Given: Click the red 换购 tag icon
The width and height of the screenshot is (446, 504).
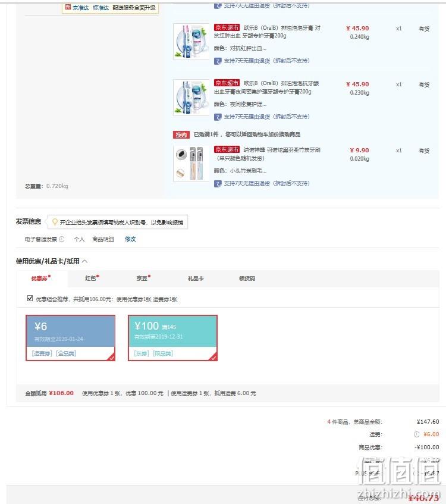Looking at the screenshot, I should [x=181, y=134].
